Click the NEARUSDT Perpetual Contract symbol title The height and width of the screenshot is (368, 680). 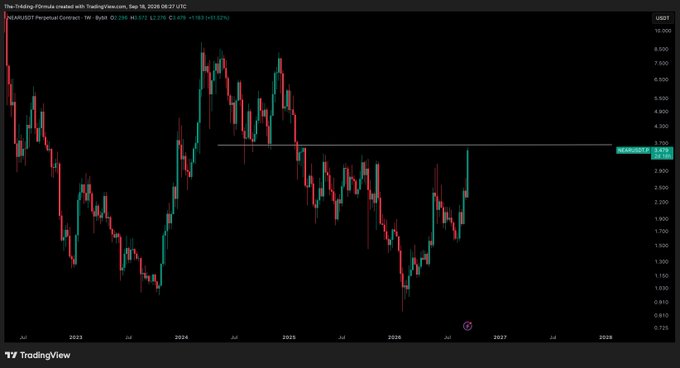coord(44,18)
